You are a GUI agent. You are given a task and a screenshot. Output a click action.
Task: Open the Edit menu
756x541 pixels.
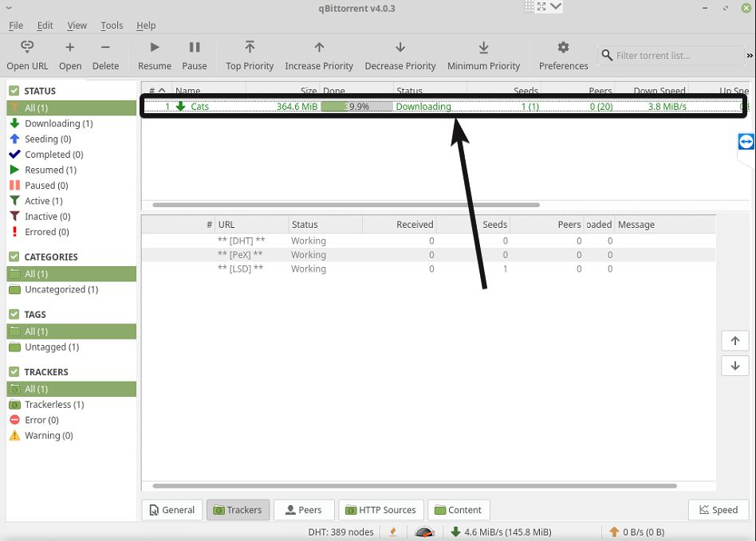[x=45, y=25]
